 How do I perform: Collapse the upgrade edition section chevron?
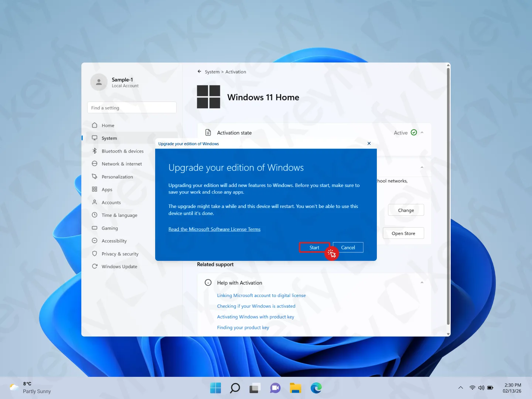pyautogui.click(x=422, y=167)
